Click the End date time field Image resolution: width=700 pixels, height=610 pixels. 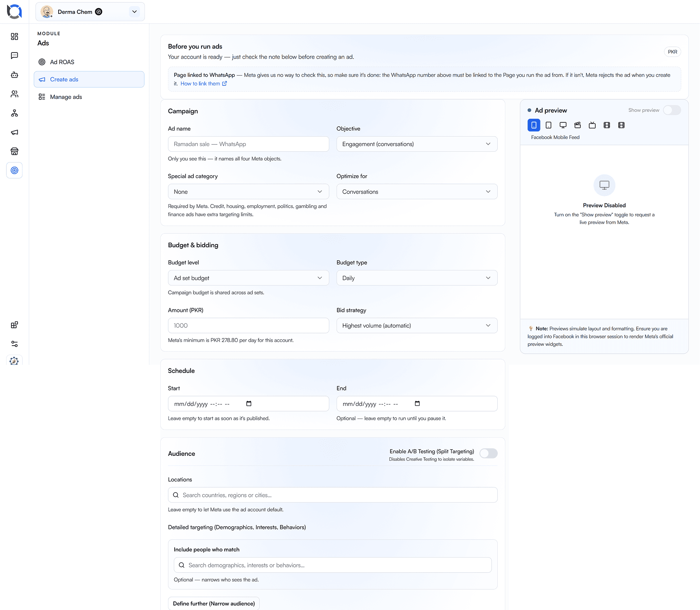pyautogui.click(x=417, y=403)
